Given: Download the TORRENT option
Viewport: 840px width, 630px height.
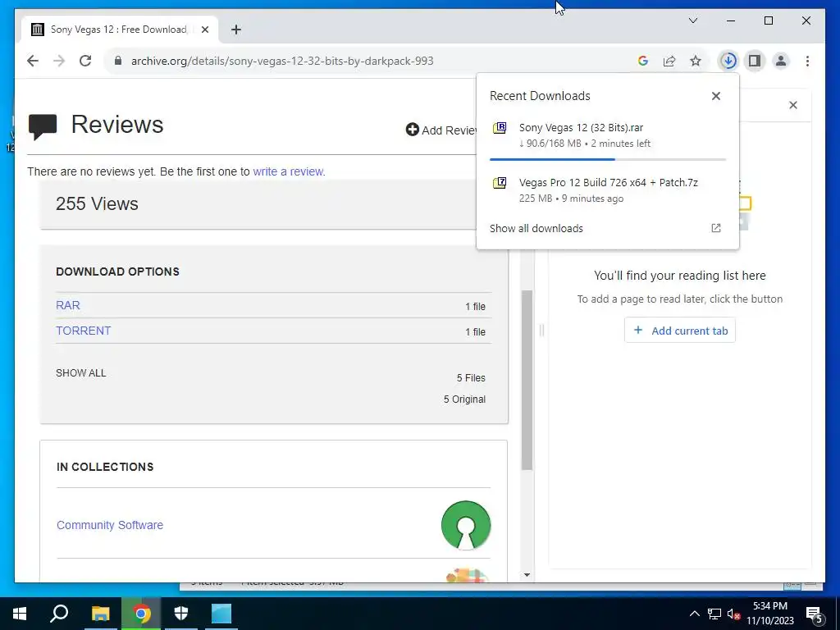Looking at the screenshot, I should click(x=84, y=331).
